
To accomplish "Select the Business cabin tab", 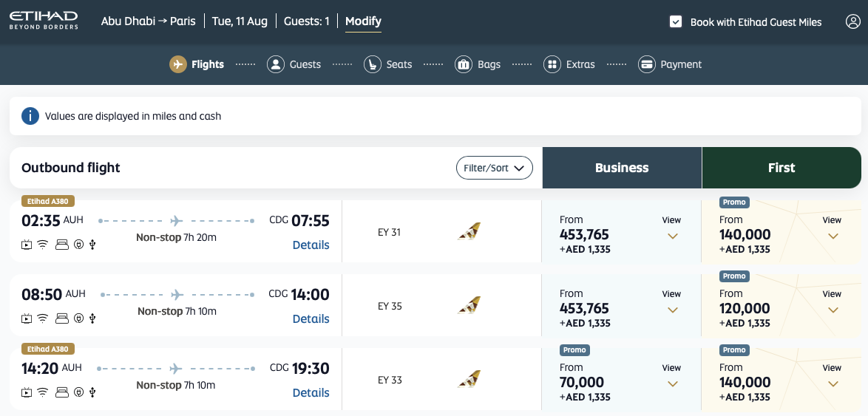I will coord(622,168).
